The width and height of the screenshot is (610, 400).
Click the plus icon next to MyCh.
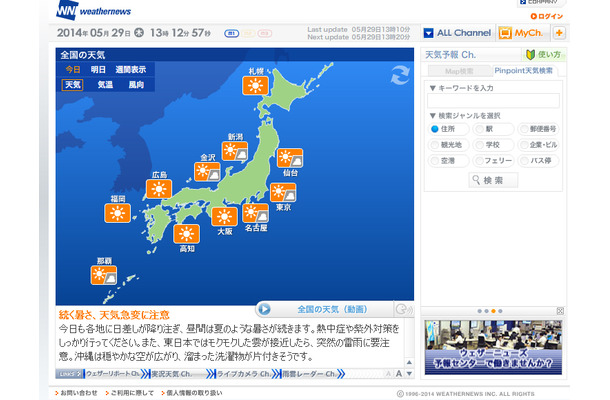coord(559,33)
